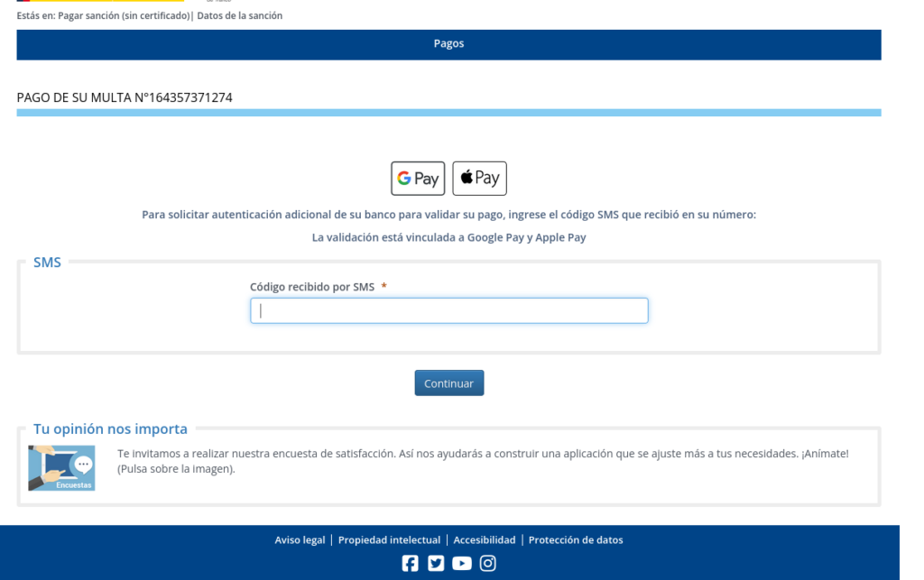Click the Código recibido por SMS label
The height and width of the screenshot is (580, 924).
pos(312,287)
